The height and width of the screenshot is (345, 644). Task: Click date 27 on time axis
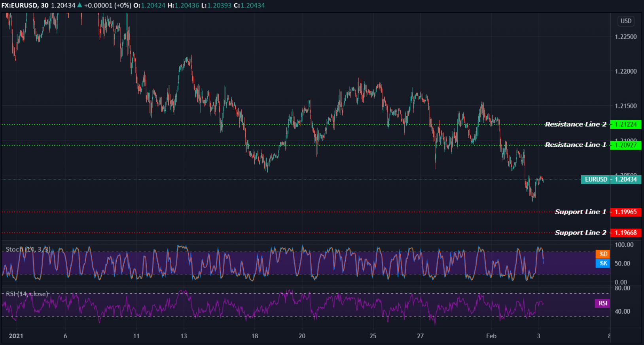click(x=420, y=336)
